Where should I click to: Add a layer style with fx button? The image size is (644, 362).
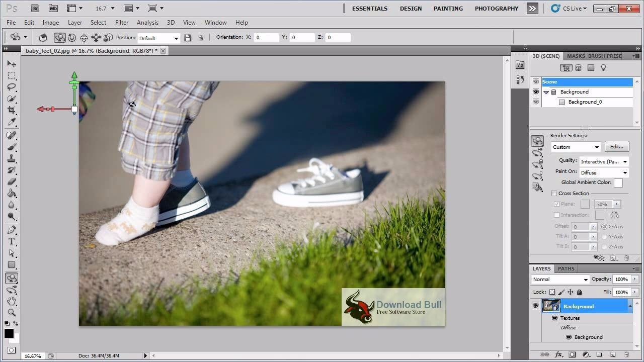558,354
